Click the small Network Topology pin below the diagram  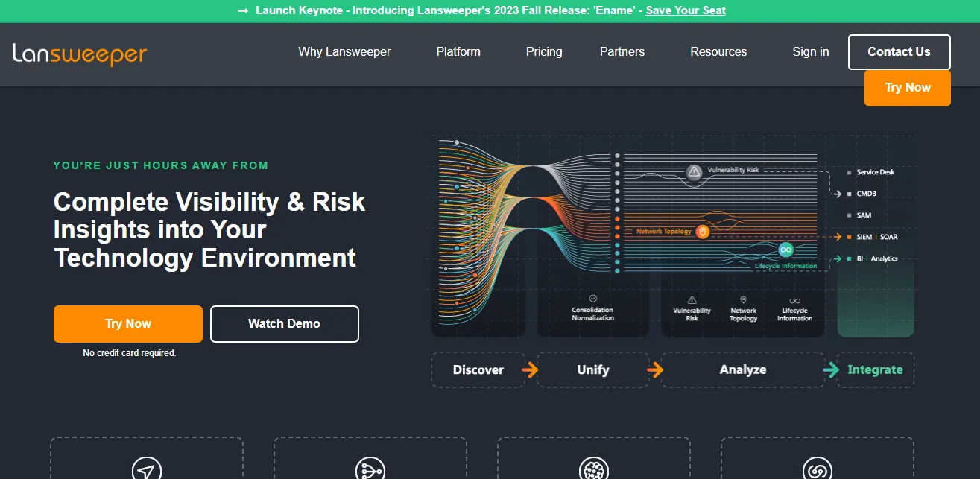click(744, 300)
